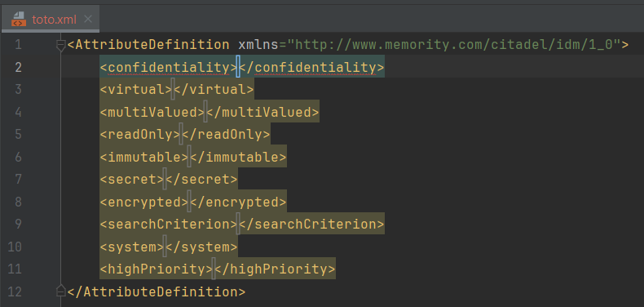Click the XML file icon on toto.xml tab
Screen dimensions: 644x307
tap(19, 19)
